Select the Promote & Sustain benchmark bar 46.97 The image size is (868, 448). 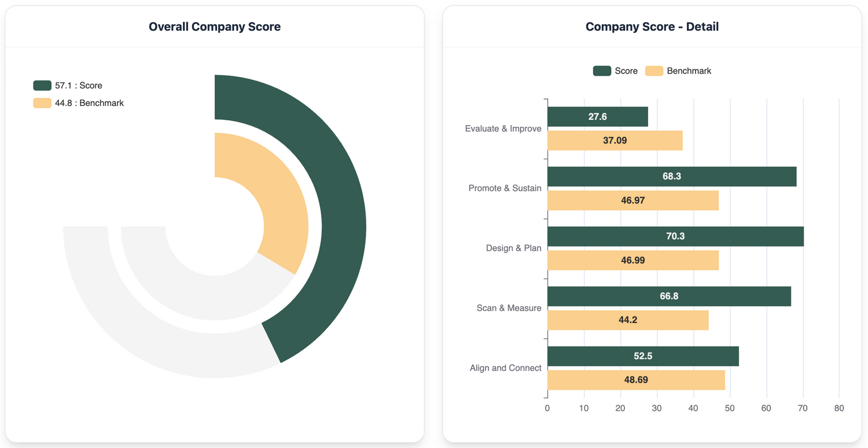632,200
